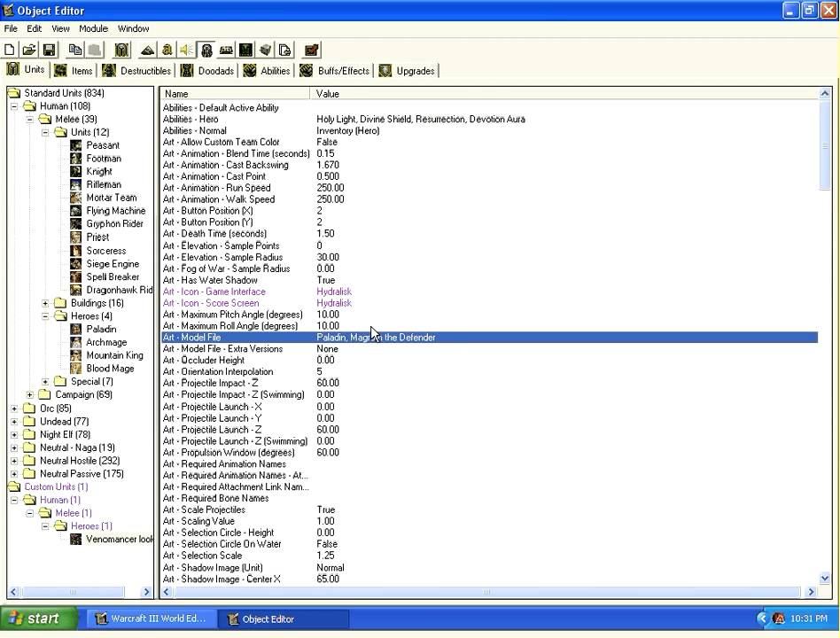Click the Save floppy disk icon
The height and width of the screenshot is (638, 840).
50,51
